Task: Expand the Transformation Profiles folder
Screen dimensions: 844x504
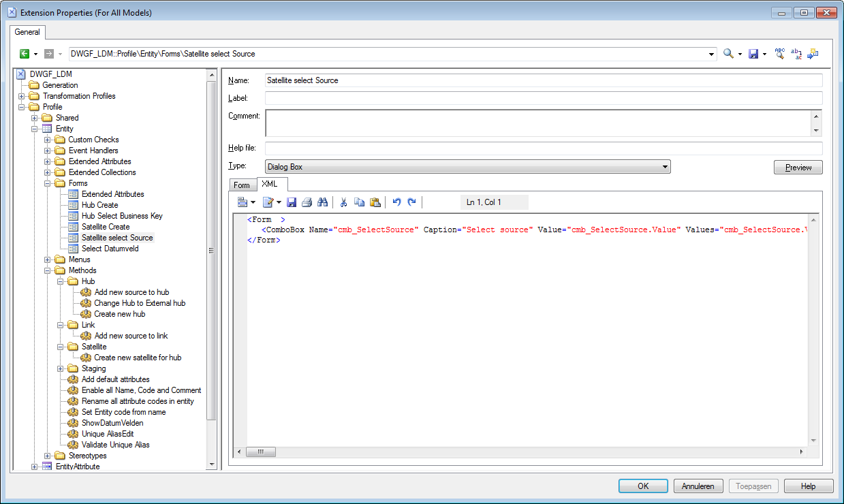Action: coord(22,96)
